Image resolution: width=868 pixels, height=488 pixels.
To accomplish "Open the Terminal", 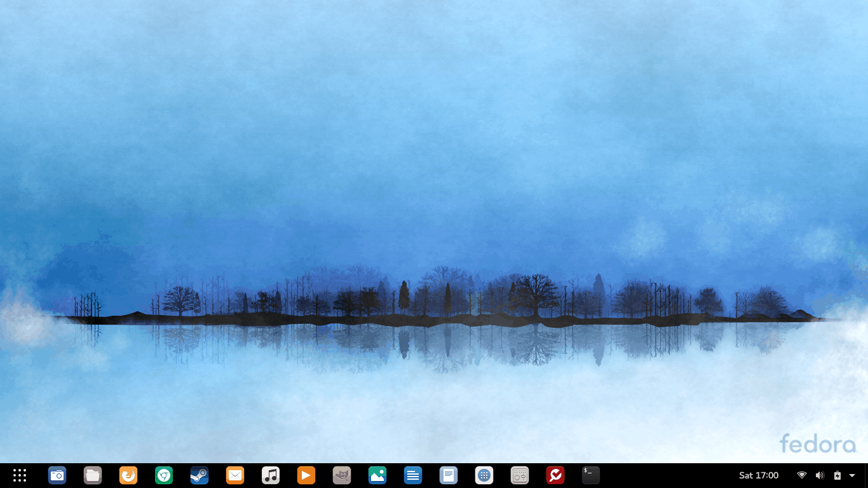I will [591, 475].
